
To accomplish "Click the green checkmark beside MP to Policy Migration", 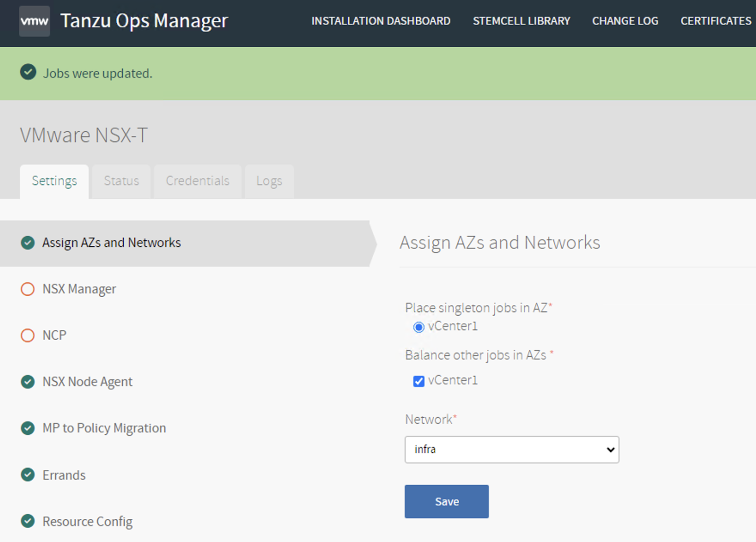I will (28, 428).
